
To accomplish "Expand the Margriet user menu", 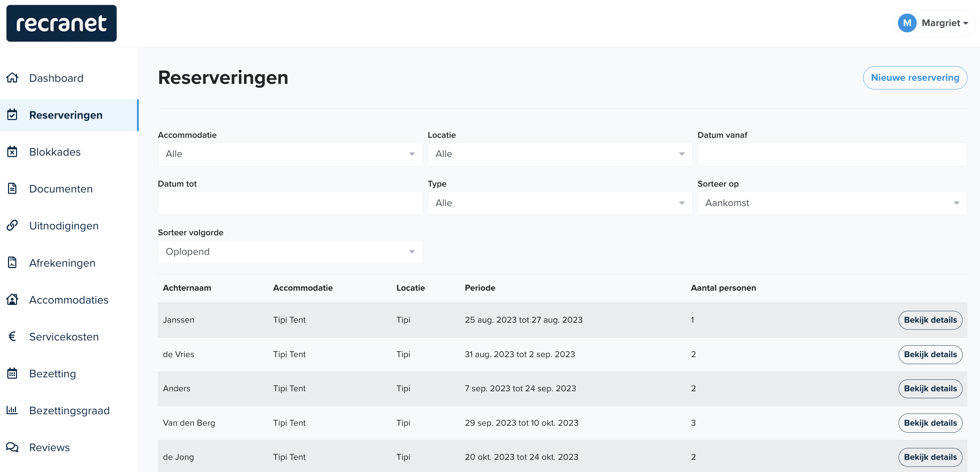I will coord(934,23).
